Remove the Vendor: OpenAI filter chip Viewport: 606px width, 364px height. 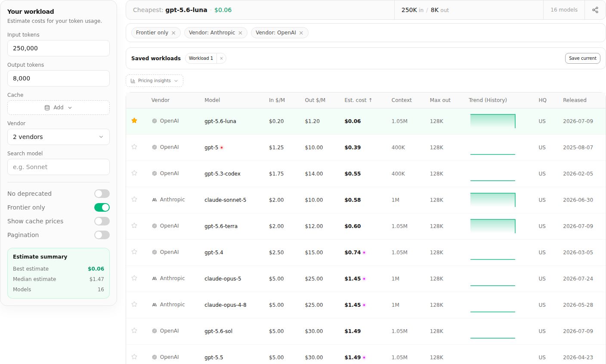coord(301,33)
